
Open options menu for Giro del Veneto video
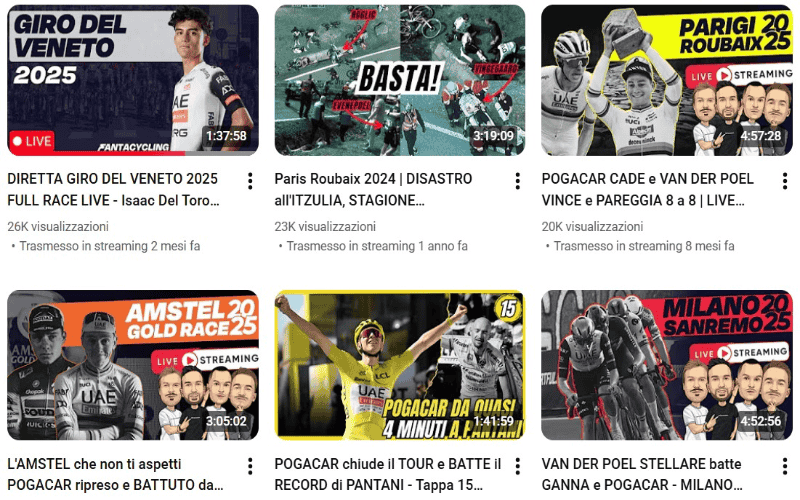tap(250, 181)
